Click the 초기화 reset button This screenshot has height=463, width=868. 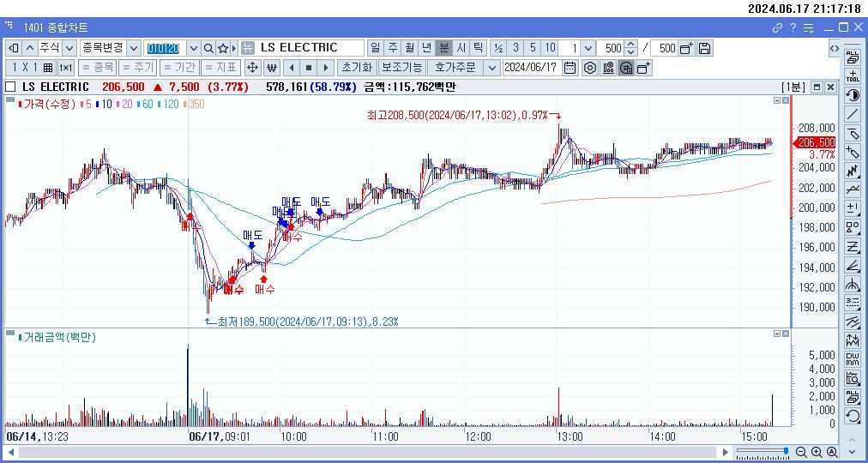[x=357, y=68]
